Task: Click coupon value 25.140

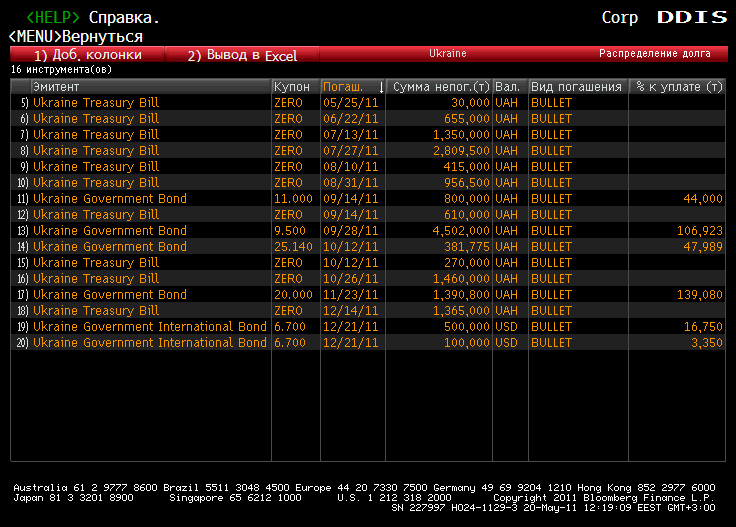Action: [x=293, y=246]
